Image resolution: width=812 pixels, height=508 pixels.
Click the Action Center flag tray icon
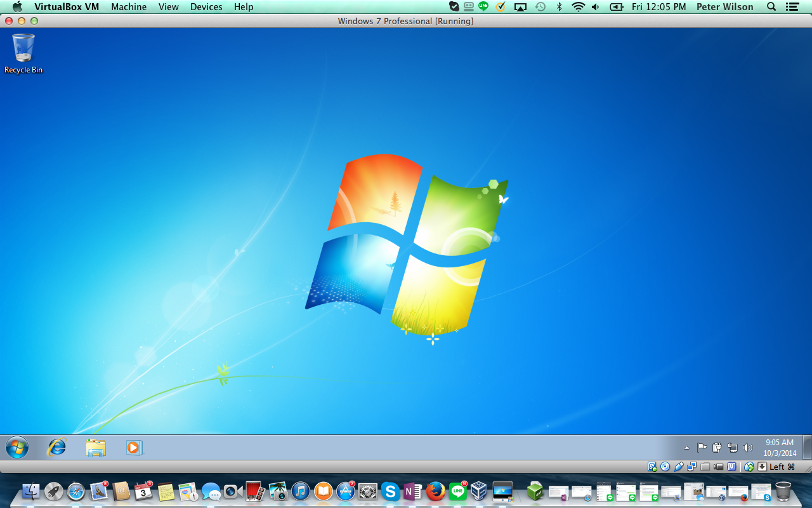tap(702, 448)
